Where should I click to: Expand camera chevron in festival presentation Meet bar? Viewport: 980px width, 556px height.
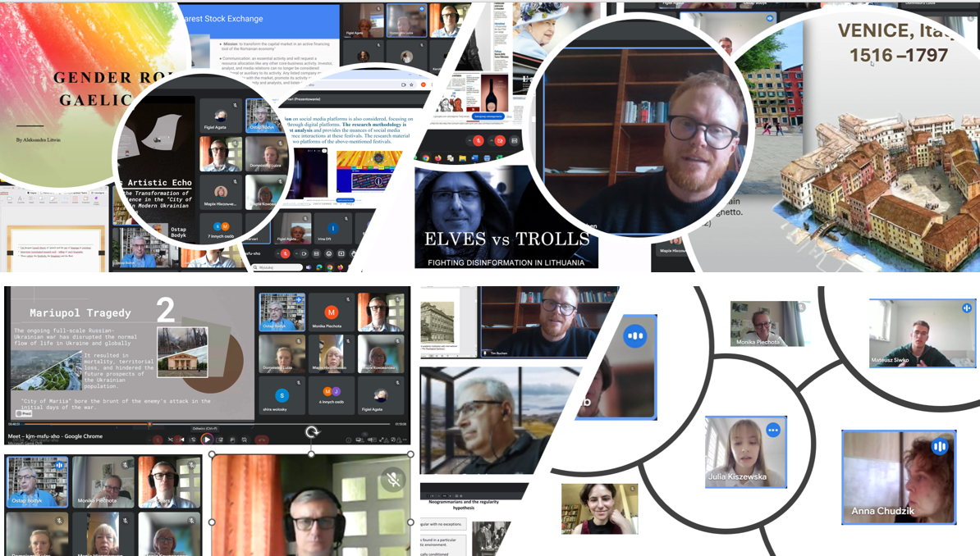coord(297,253)
